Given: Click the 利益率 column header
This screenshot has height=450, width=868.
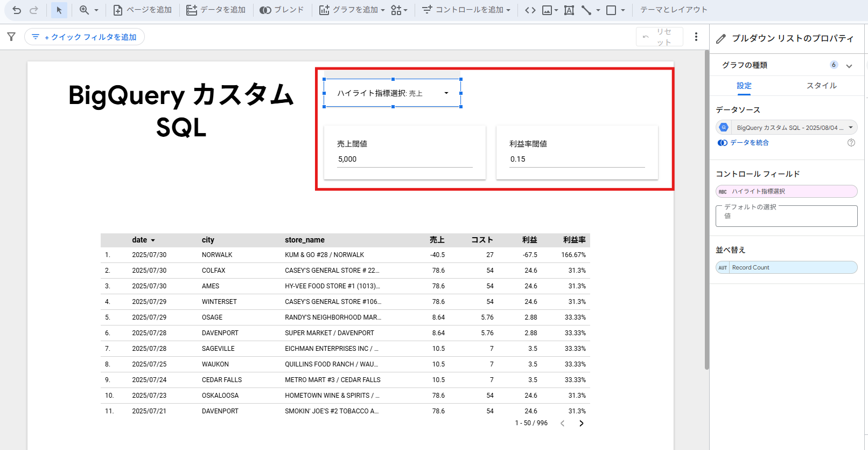Looking at the screenshot, I should (x=575, y=240).
